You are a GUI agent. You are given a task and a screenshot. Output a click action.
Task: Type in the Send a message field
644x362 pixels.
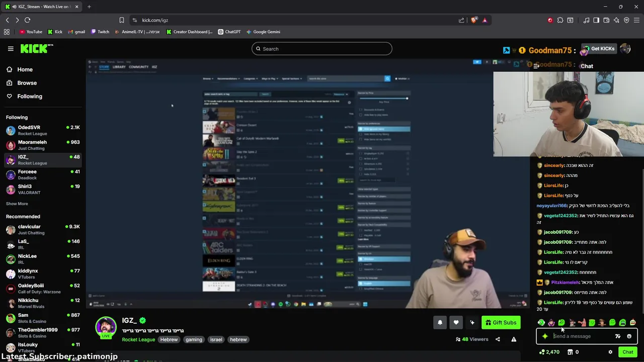[583, 336]
